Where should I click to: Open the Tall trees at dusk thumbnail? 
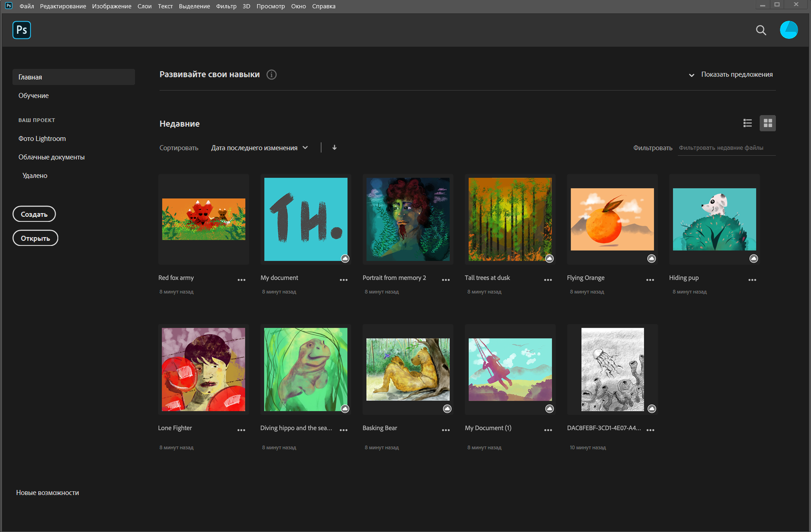[x=510, y=220]
